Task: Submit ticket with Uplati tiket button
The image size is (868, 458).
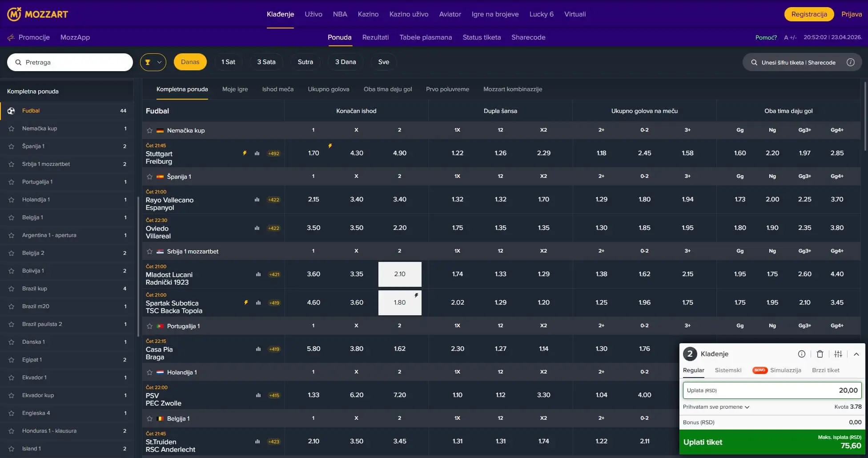Action: pos(772,442)
